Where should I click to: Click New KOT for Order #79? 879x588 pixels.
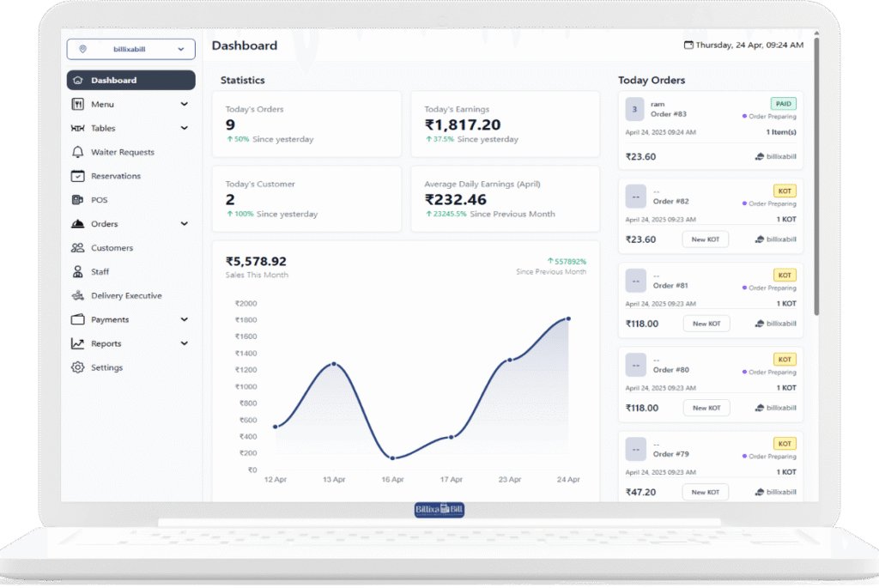click(705, 492)
